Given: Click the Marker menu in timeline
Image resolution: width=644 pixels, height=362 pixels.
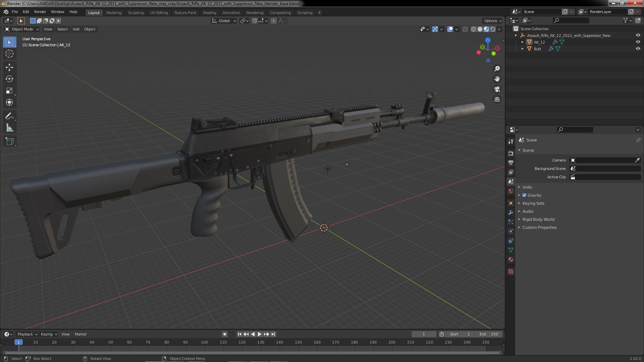Looking at the screenshot, I should [x=80, y=334].
